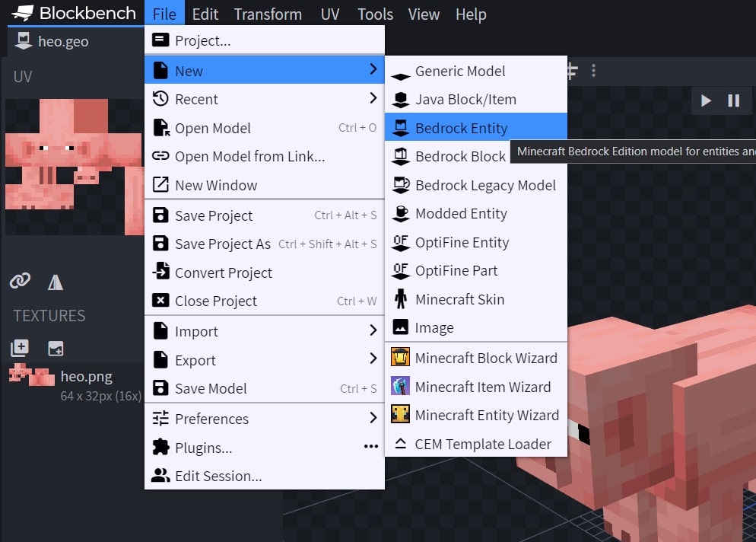Select Bedrock Entity model format
The width and height of the screenshot is (756, 542).
[476, 128]
